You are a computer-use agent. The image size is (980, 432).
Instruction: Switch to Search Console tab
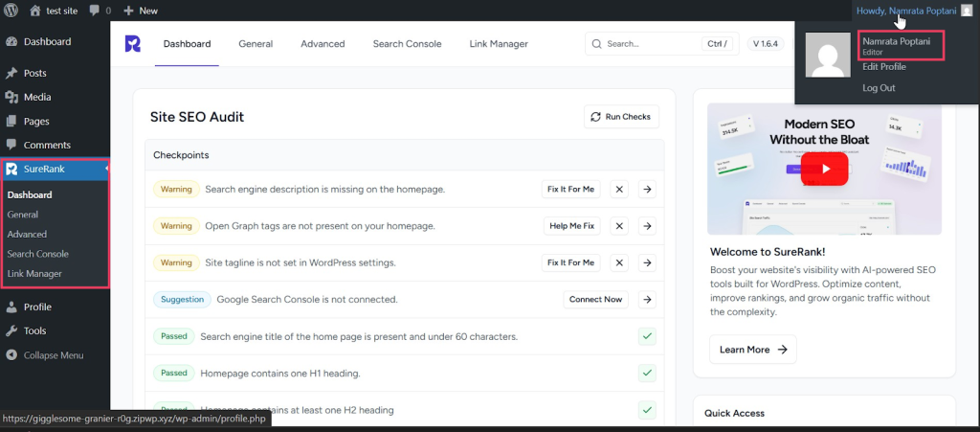coord(407,44)
